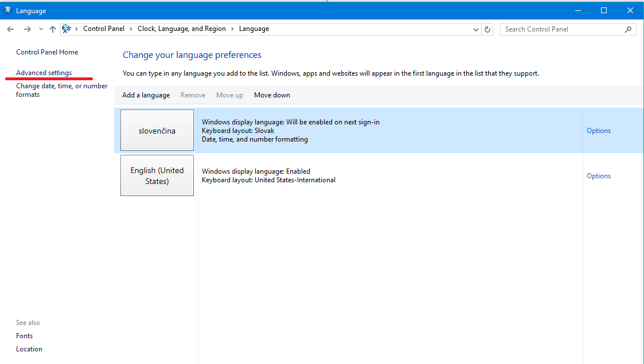Expand the address bar history dropdown
The image size is (644, 364).
(475, 30)
